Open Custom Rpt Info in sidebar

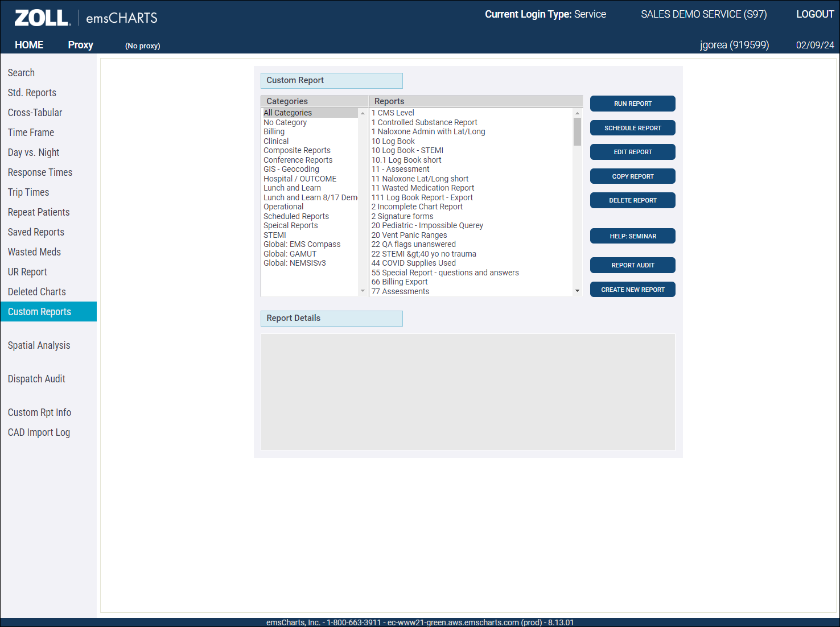click(x=39, y=412)
